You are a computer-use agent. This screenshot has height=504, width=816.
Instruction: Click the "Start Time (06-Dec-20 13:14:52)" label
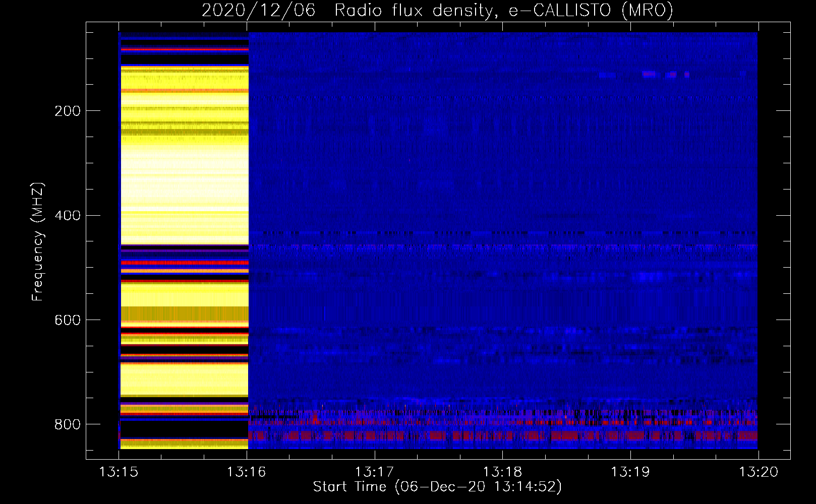[x=437, y=487]
